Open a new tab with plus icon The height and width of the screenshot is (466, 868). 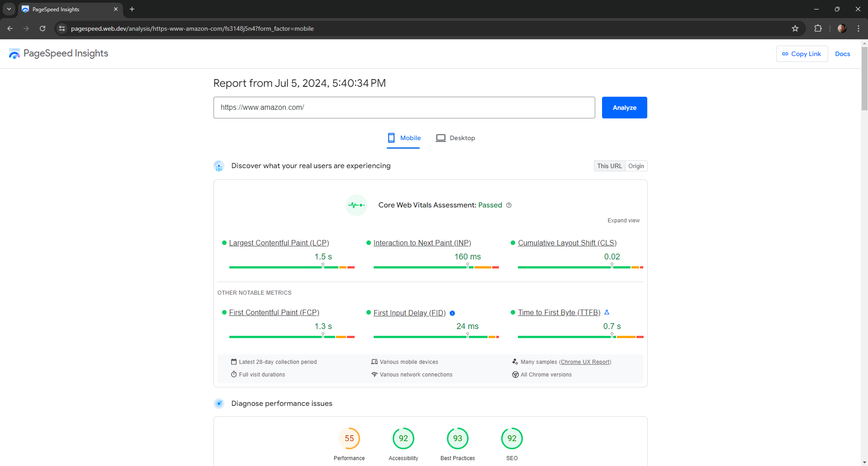[132, 9]
